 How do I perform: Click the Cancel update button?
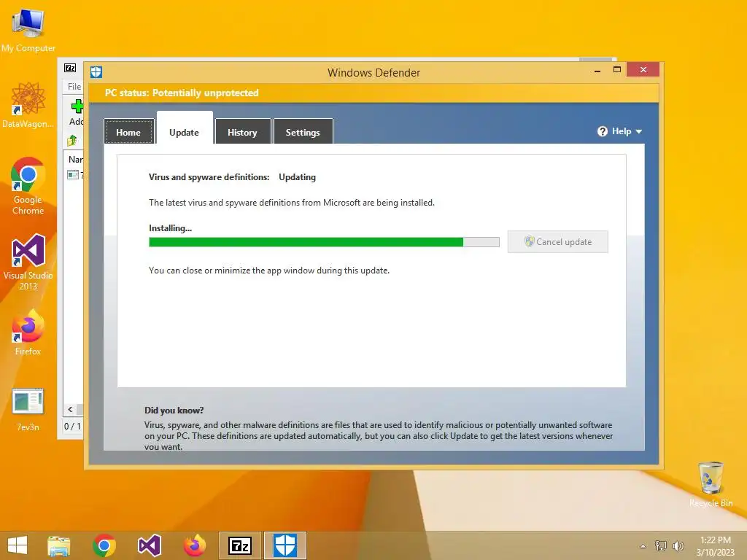pos(558,241)
